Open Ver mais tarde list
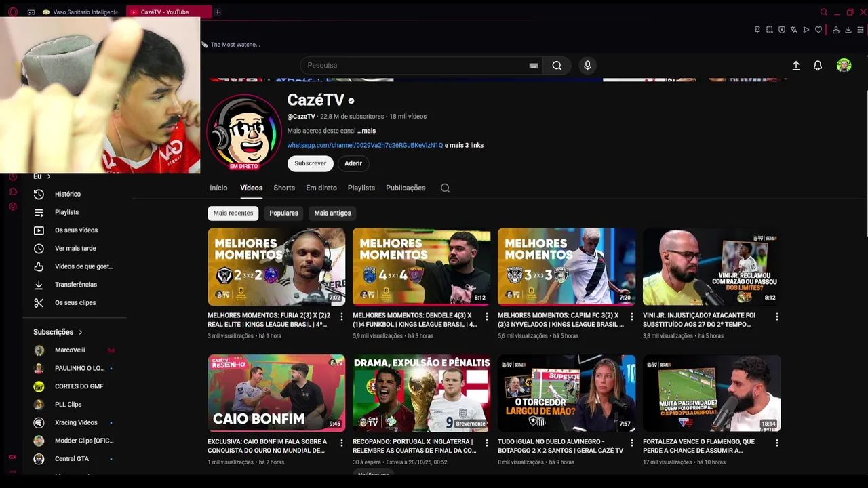 (75, 248)
